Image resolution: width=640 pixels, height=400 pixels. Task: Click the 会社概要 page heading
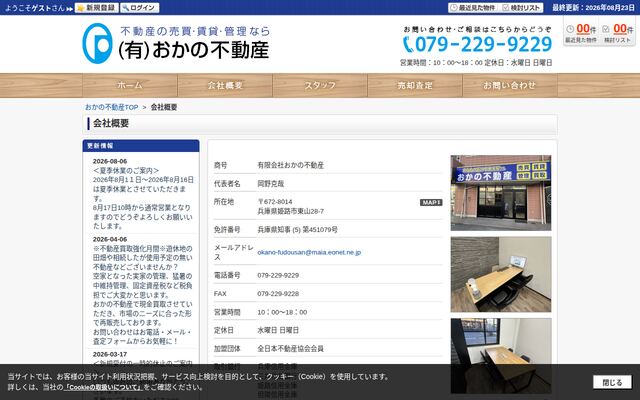(x=111, y=123)
